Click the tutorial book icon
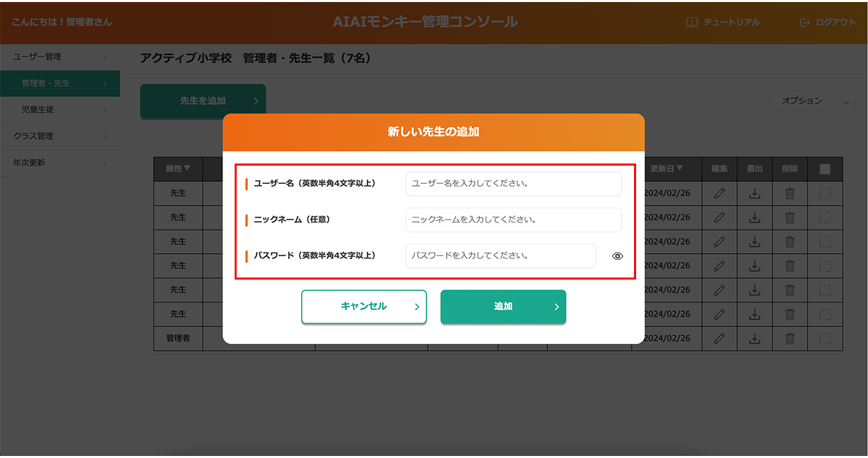The width and height of the screenshot is (868, 458). [x=692, y=22]
